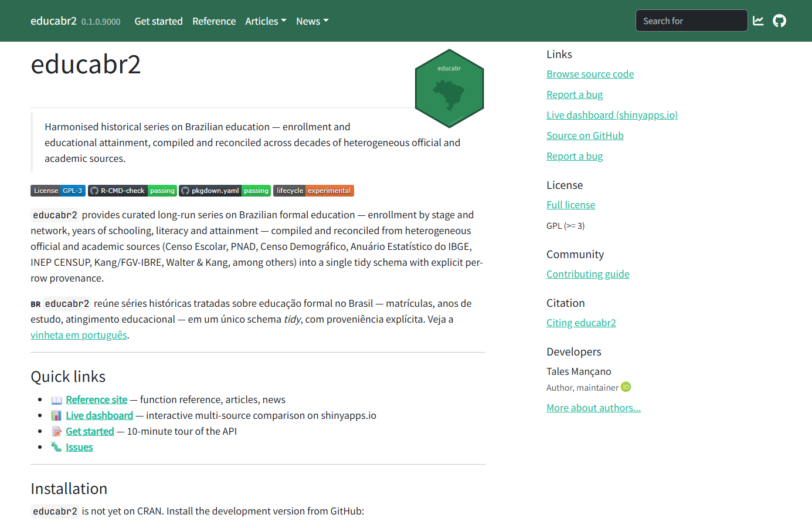The width and height of the screenshot is (812, 528).
Task: Click the License GPL-3 badge
Action: click(58, 191)
